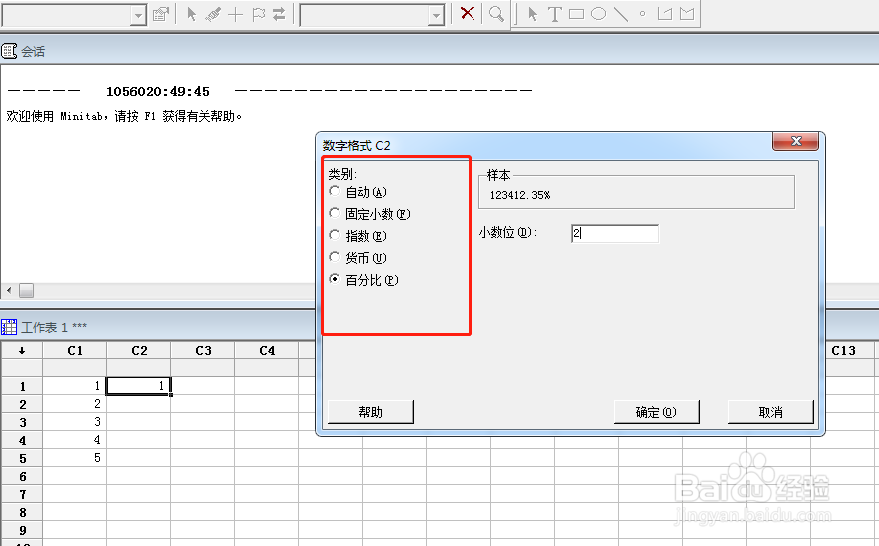879x546 pixels.
Task: Select the 自动(A) radio option
Action: pyautogui.click(x=335, y=192)
